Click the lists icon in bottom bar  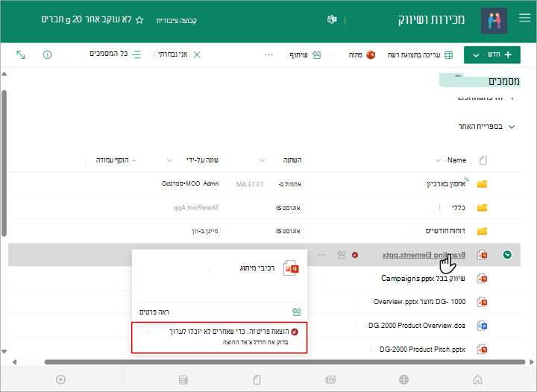pos(183,379)
